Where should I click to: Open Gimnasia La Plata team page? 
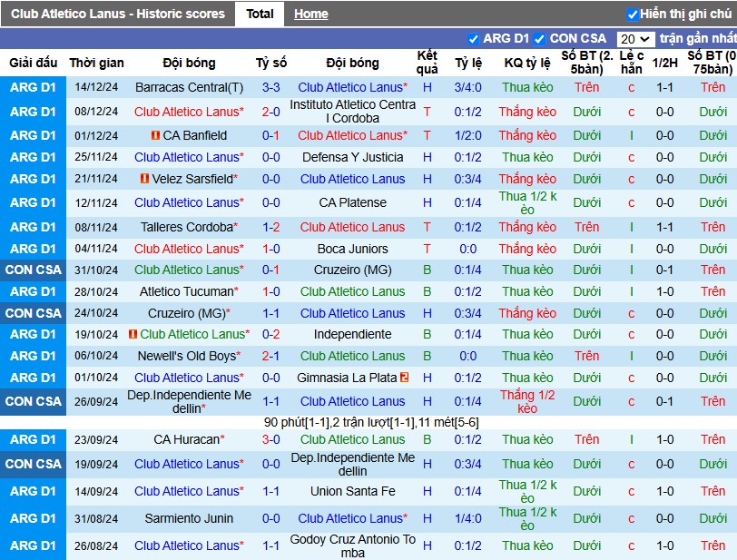(x=347, y=378)
